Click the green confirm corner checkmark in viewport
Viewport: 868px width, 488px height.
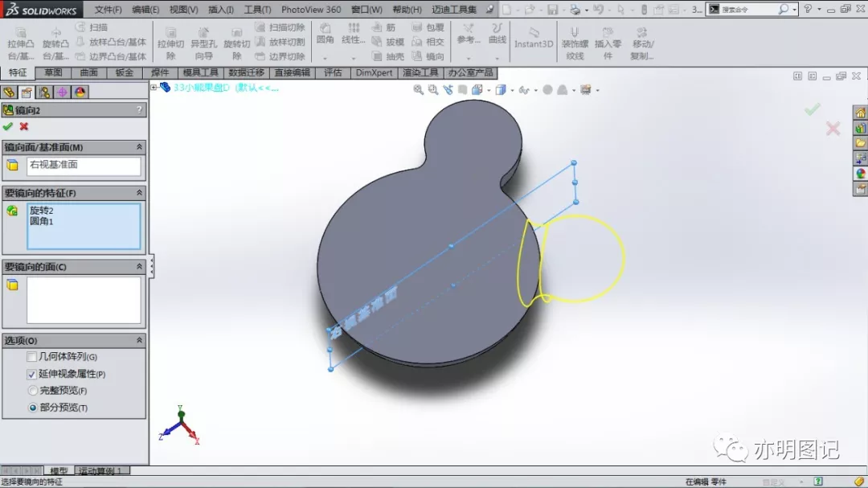point(812,109)
